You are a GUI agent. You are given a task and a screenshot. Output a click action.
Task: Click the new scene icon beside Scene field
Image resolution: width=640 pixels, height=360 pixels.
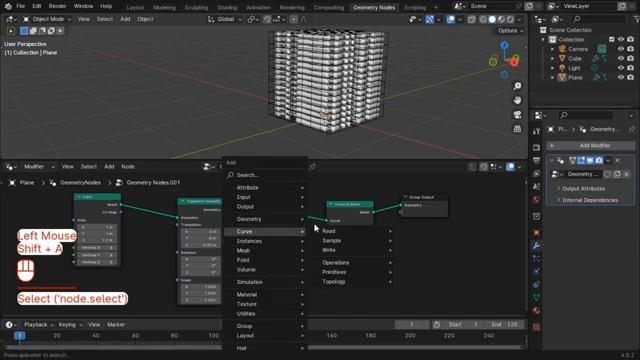[529, 6]
